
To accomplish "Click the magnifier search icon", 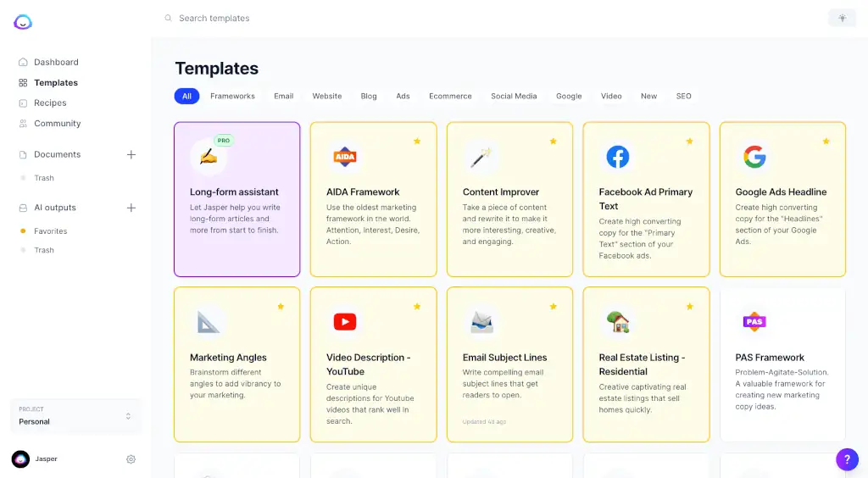I will pyautogui.click(x=169, y=19).
